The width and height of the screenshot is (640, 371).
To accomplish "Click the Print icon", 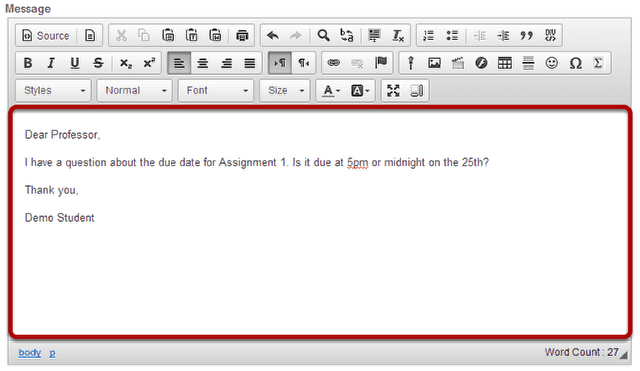I will coord(242,36).
